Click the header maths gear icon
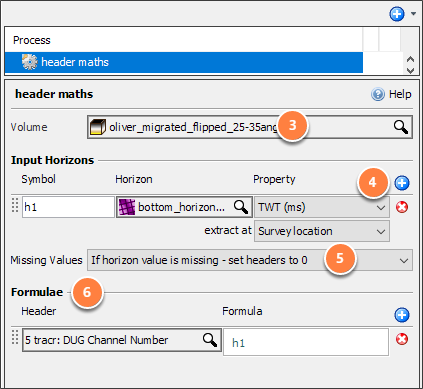 pyautogui.click(x=30, y=62)
